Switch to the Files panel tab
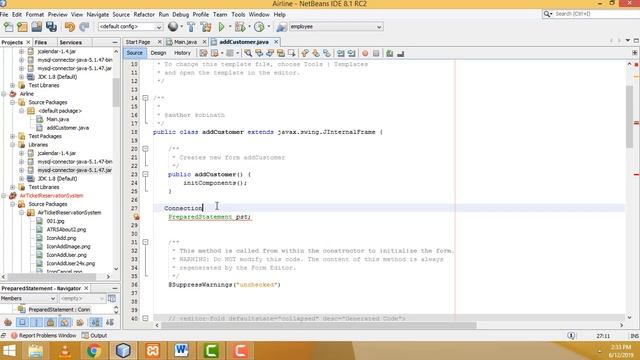Viewport: 640px width, 360px height. click(40, 42)
